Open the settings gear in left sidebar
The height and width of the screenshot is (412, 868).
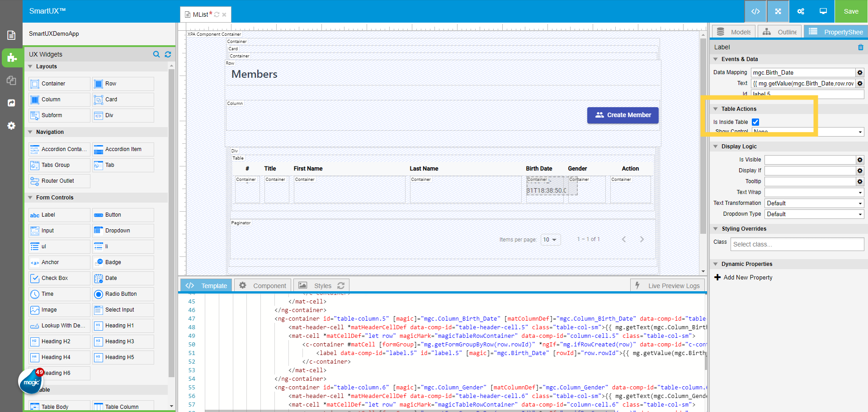[11, 126]
